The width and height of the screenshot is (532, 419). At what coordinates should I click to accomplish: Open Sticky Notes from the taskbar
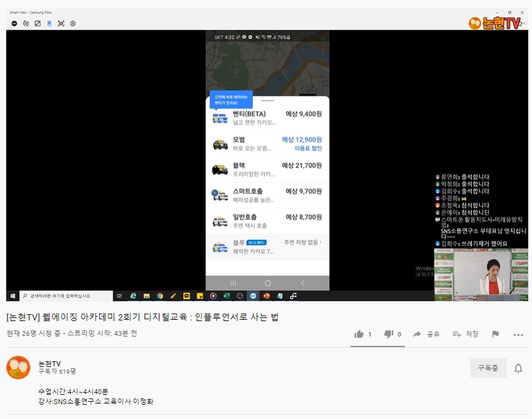[200, 296]
